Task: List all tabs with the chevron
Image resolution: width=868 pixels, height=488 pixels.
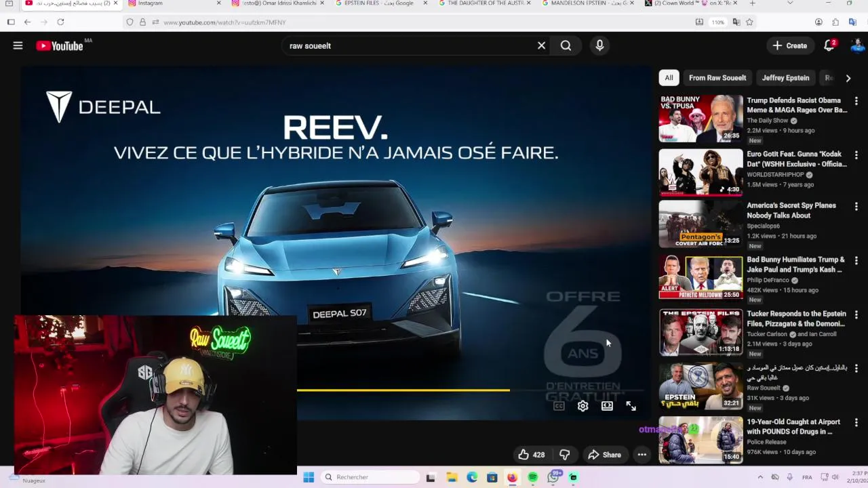Action: coord(789,3)
